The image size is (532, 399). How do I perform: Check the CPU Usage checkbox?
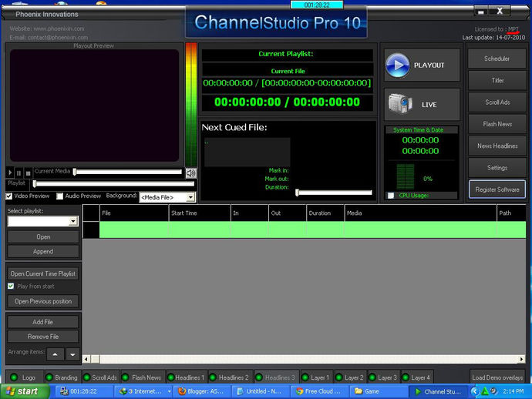tap(391, 196)
